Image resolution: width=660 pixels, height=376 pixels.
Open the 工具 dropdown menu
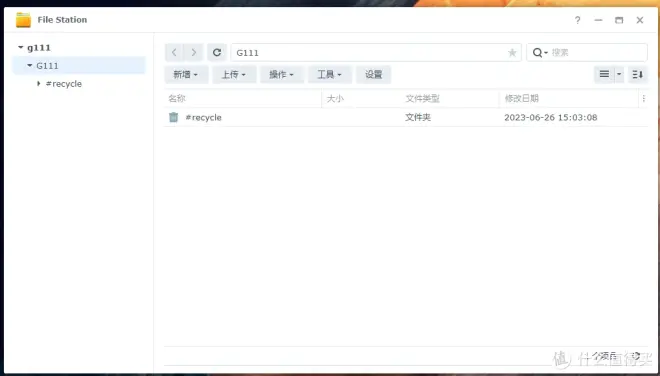click(x=330, y=75)
